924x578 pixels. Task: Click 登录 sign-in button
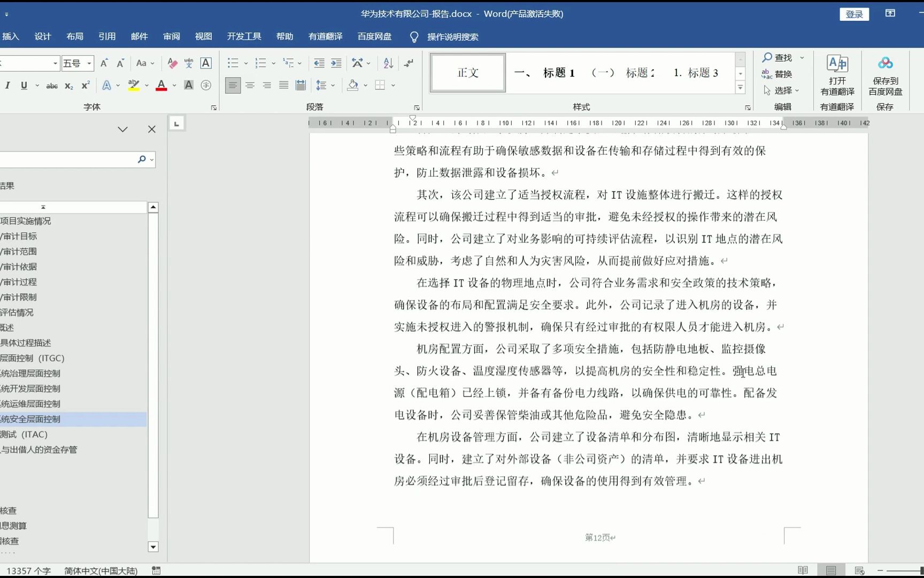pos(854,14)
